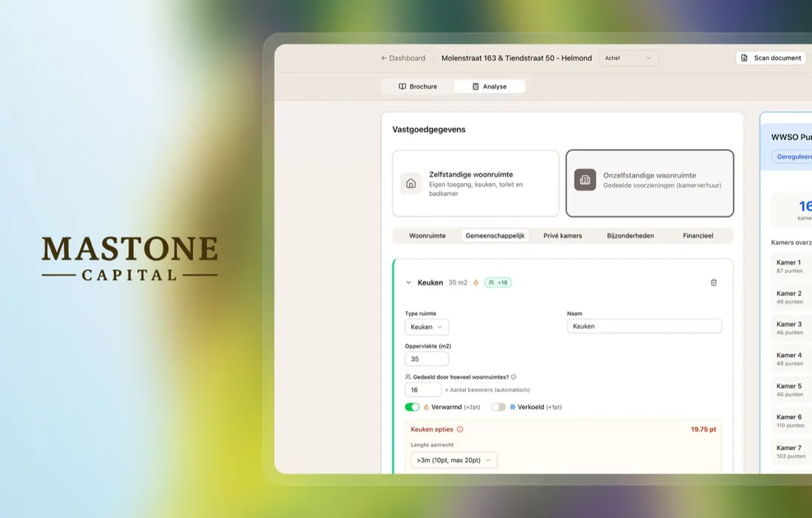Click the snowflake icon next to Verkoeld
812x518 pixels.
coord(513,407)
